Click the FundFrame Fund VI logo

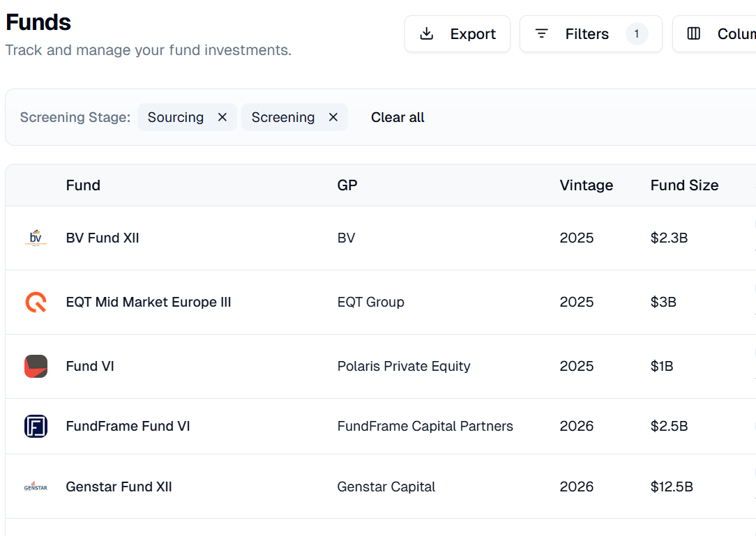[36, 427]
